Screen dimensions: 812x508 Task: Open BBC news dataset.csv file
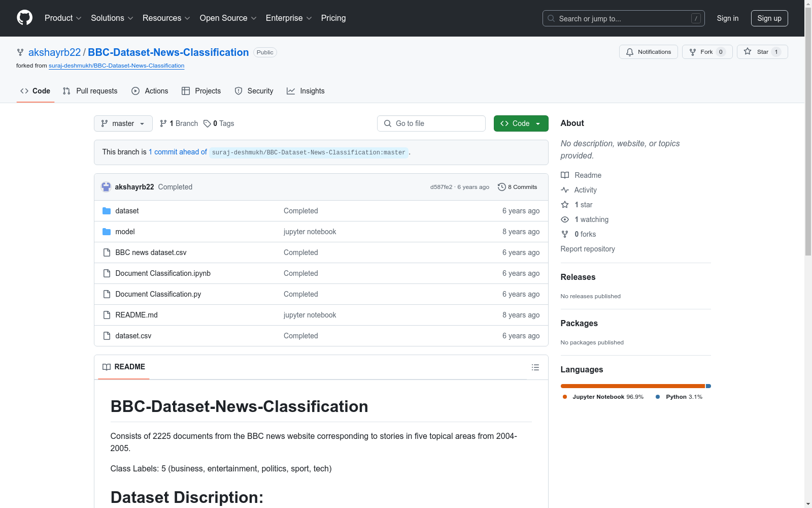pyautogui.click(x=151, y=252)
